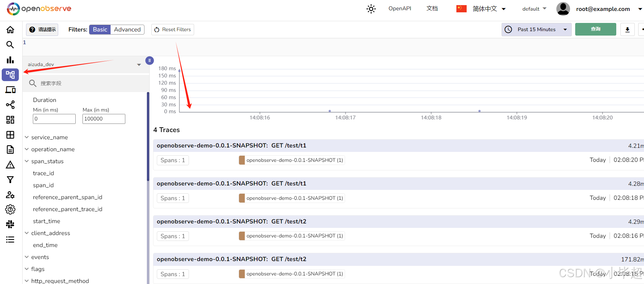Screen dimensions: 644x284
Task: Open the aizuda_dev stream dropdown
Action: [x=84, y=64]
